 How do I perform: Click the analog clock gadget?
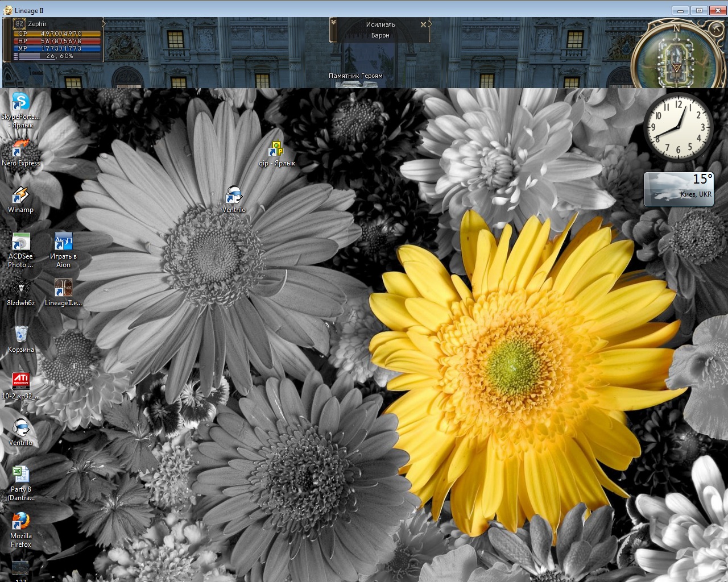tap(678, 127)
